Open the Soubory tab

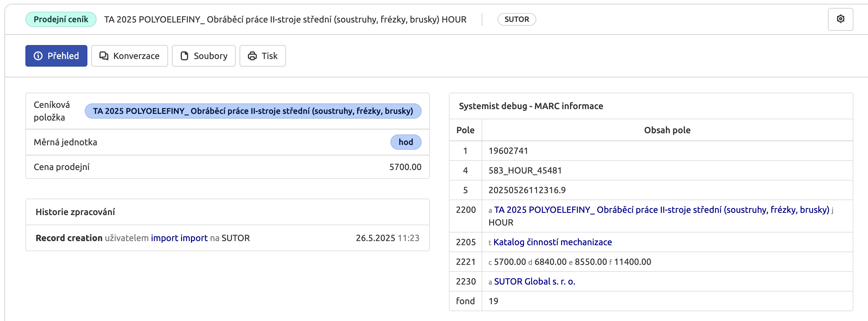coord(204,56)
